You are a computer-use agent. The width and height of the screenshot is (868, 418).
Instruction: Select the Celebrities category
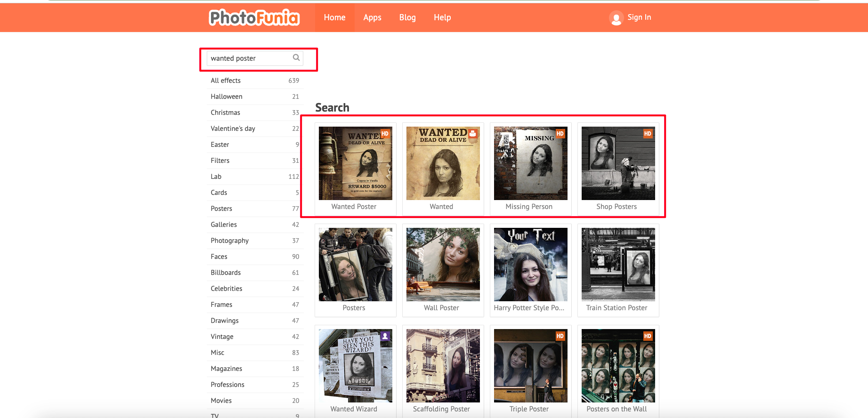coord(255,289)
